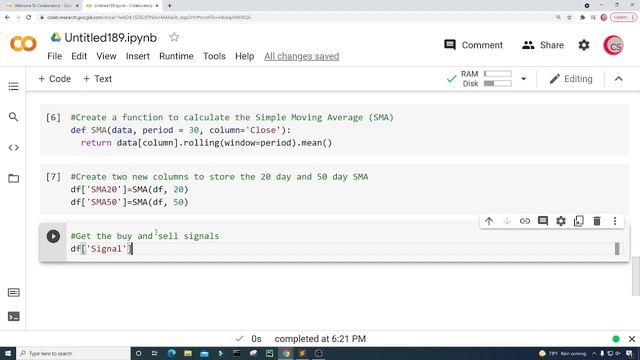Viewport: 640px width, 360px height.
Task: Open the Runtime menu
Action: 176,56
